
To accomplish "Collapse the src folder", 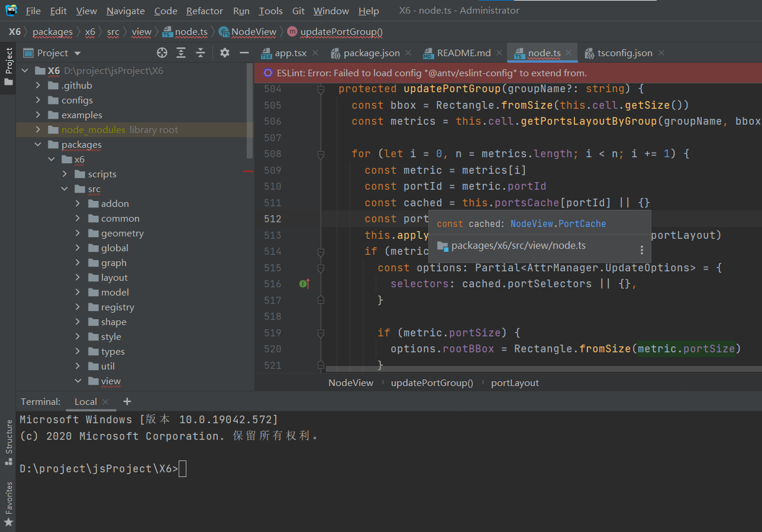I will point(64,189).
